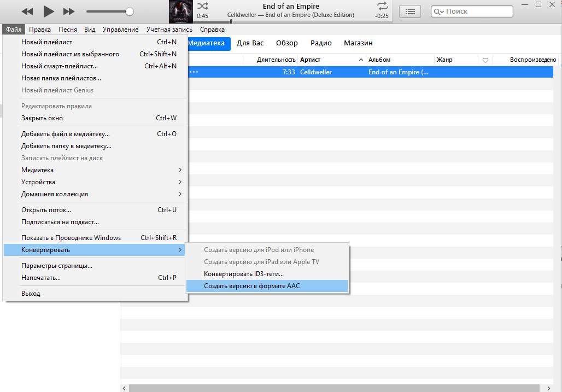562x392 pixels.
Task: Choose 'Конвертировать ID3-теги...' menu item
Action: [244, 274]
